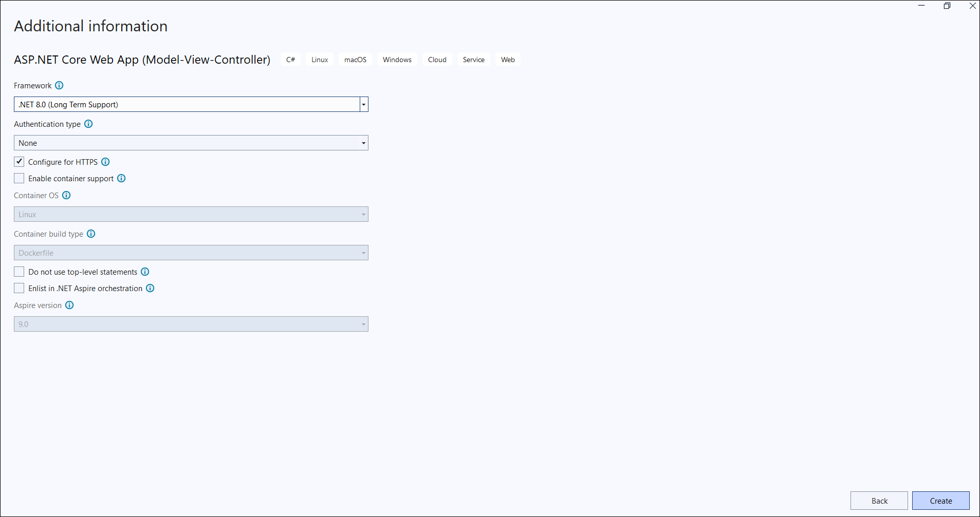
Task: Click the Linux tag
Action: (x=320, y=60)
